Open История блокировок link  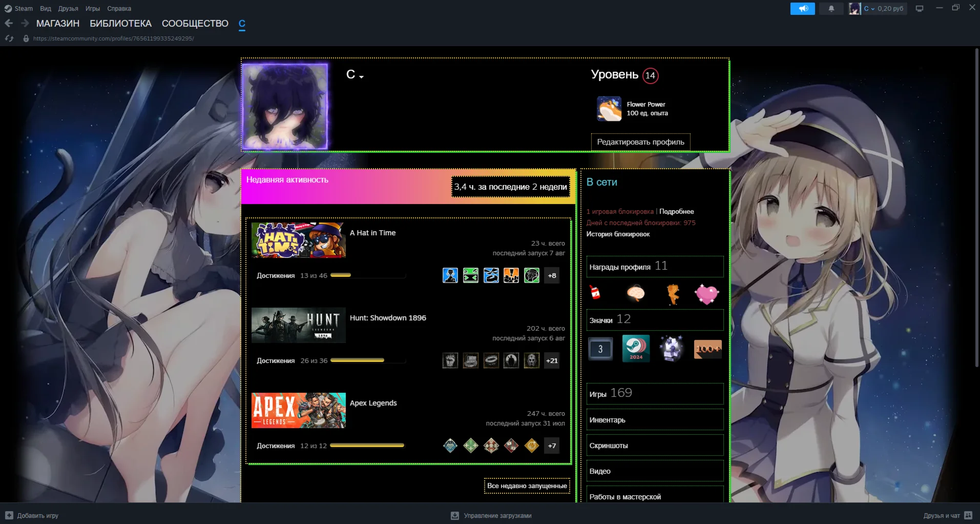tap(618, 234)
